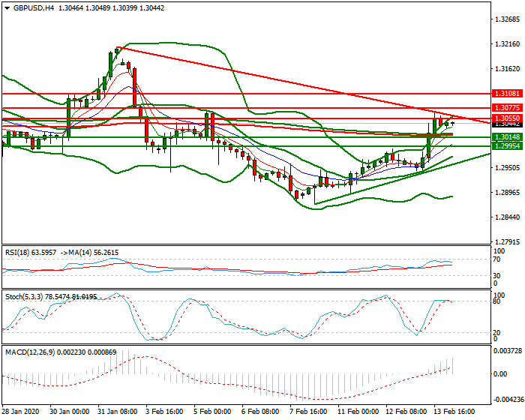Select the black 1.30442 current price label
525x420 pixels.
(508, 124)
